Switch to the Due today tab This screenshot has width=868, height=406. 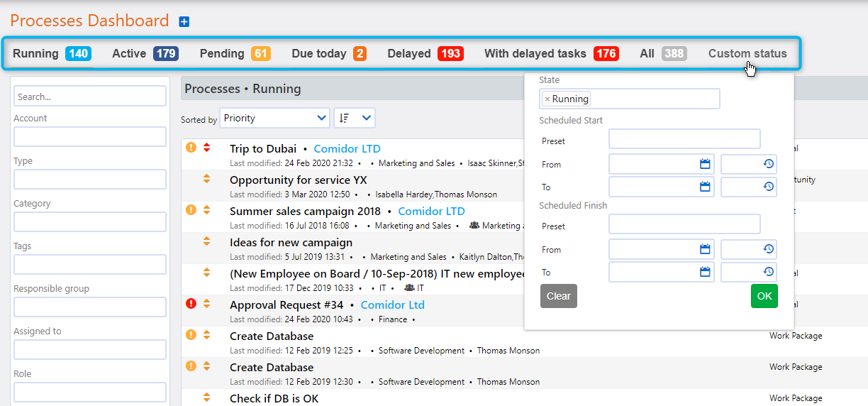click(329, 53)
